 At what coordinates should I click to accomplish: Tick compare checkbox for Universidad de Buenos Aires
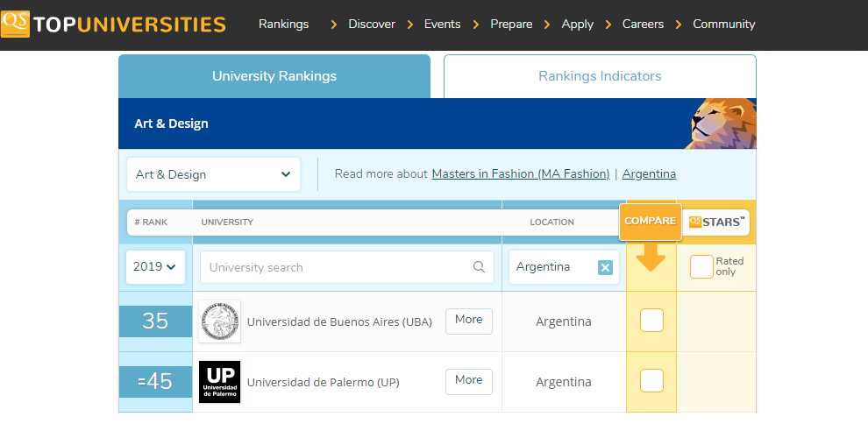click(651, 320)
